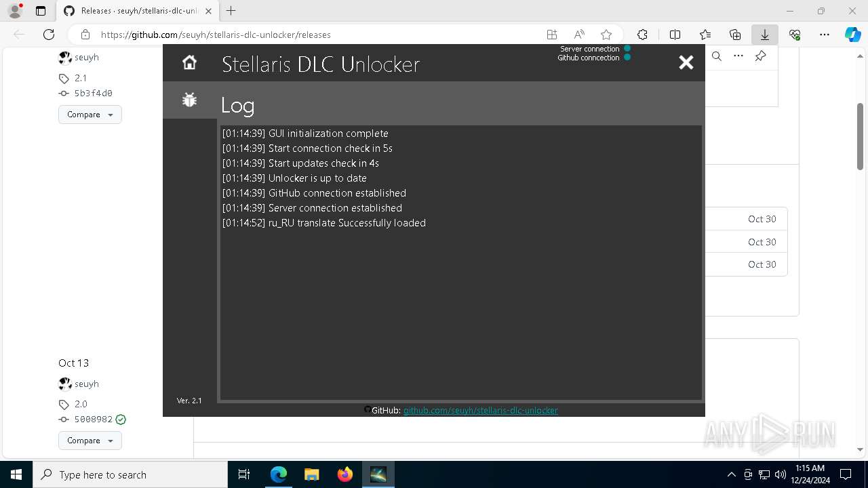Open File Explorer from the taskbar
Image resolution: width=868 pixels, height=488 pixels.
pos(312,474)
